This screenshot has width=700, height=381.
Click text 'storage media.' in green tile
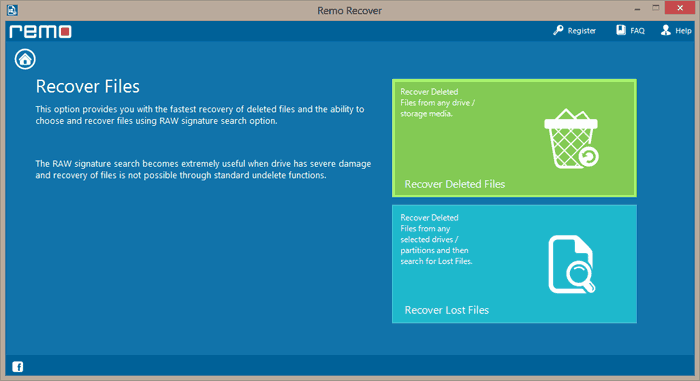426,114
